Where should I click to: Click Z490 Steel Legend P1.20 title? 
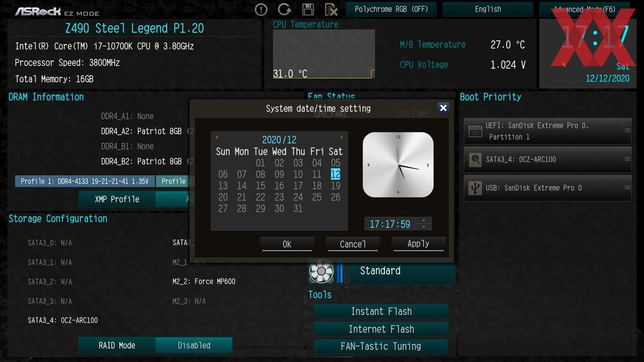(134, 28)
